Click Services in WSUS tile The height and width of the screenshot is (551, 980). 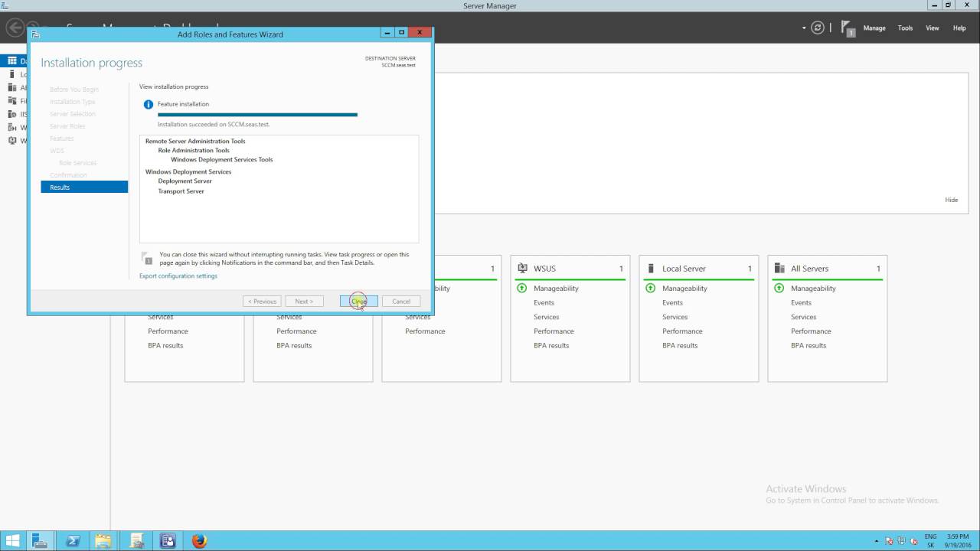coord(546,317)
